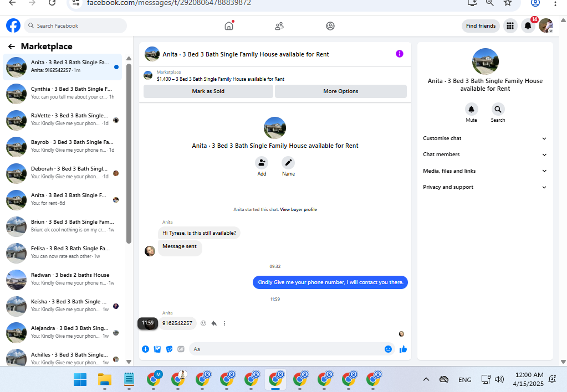This screenshot has width=567, height=392.
Task: Open the account profile picture menu
Action: click(546, 25)
